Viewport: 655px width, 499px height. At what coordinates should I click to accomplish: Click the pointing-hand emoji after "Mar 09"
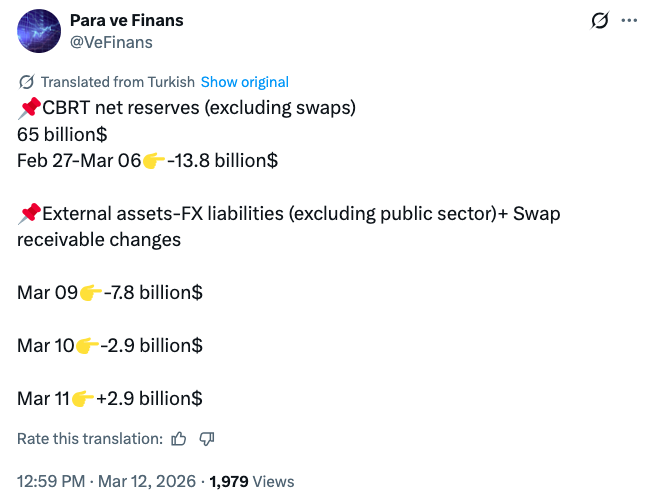point(91,293)
